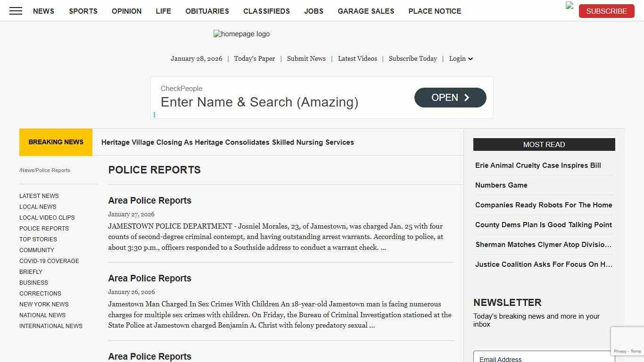
Task: Open the NEWS menu item
Action: (43, 11)
